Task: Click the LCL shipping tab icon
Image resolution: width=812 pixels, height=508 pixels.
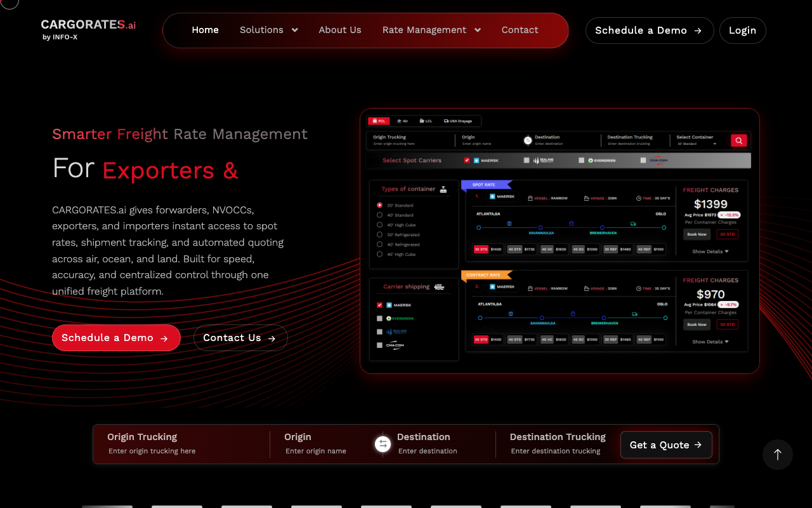Action: [423, 121]
